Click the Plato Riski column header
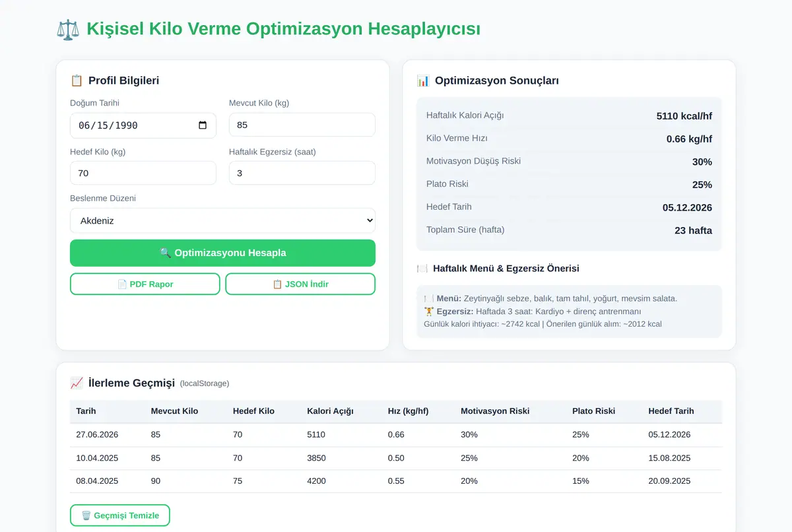The height and width of the screenshot is (532, 792). (x=593, y=411)
